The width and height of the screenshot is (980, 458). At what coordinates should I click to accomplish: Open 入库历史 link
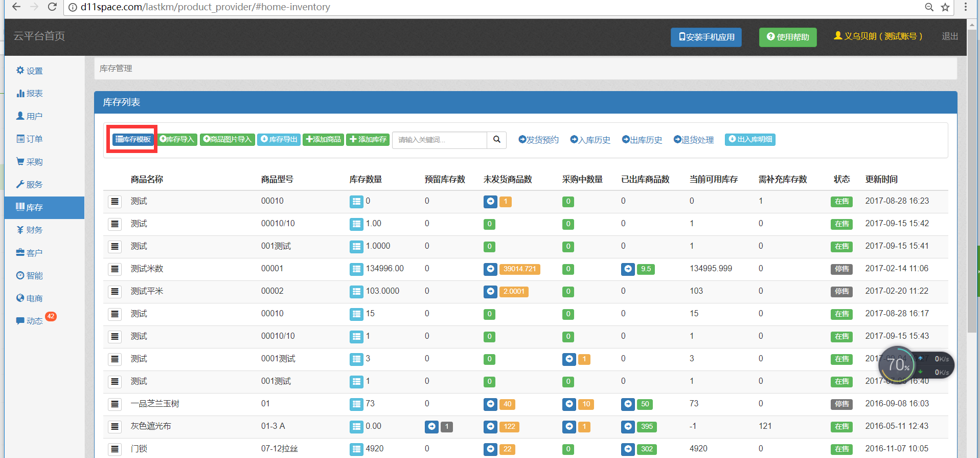pos(590,140)
